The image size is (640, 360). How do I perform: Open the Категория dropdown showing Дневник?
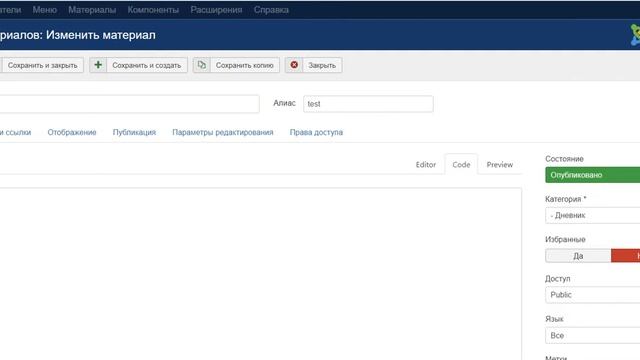point(593,215)
